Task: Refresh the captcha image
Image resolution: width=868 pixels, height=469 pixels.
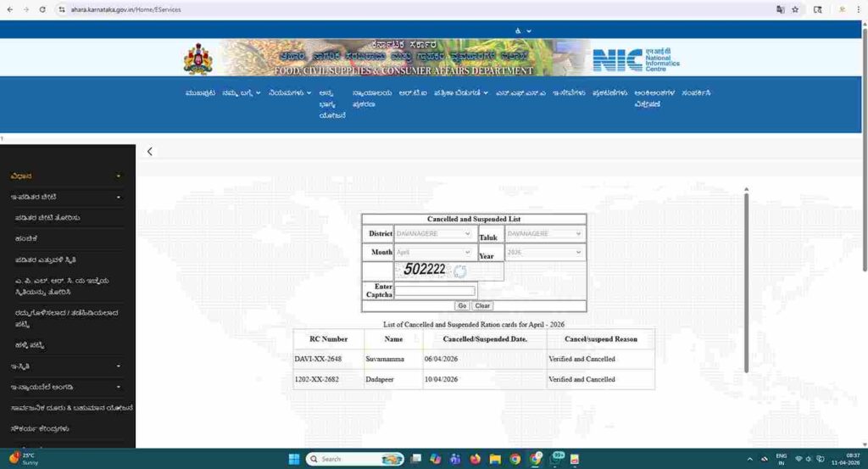Action: click(460, 271)
